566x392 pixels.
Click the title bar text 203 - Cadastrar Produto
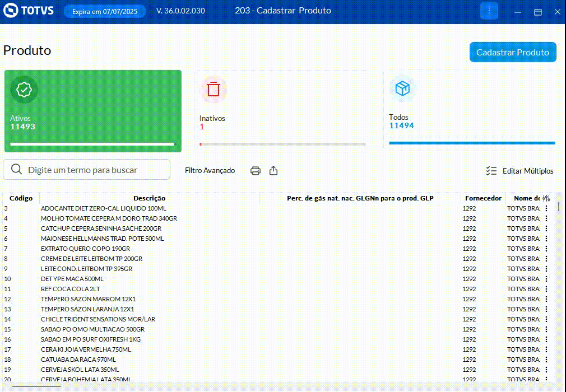pos(283,11)
